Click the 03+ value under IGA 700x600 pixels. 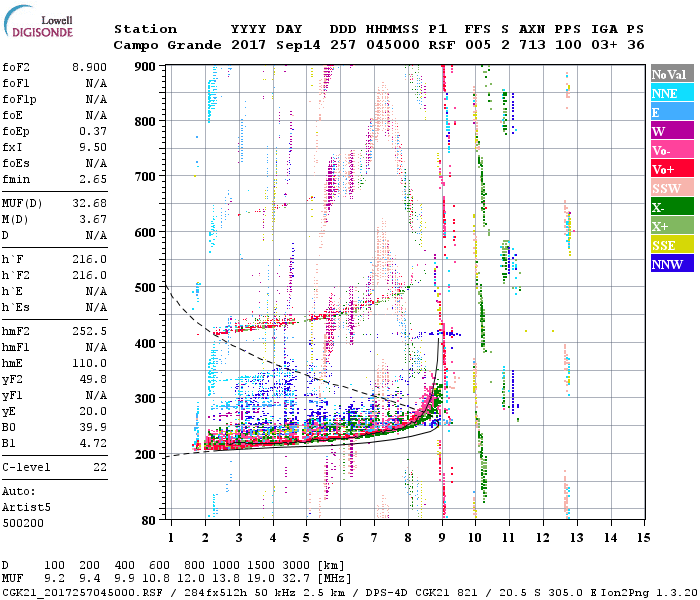click(x=604, y=45)
